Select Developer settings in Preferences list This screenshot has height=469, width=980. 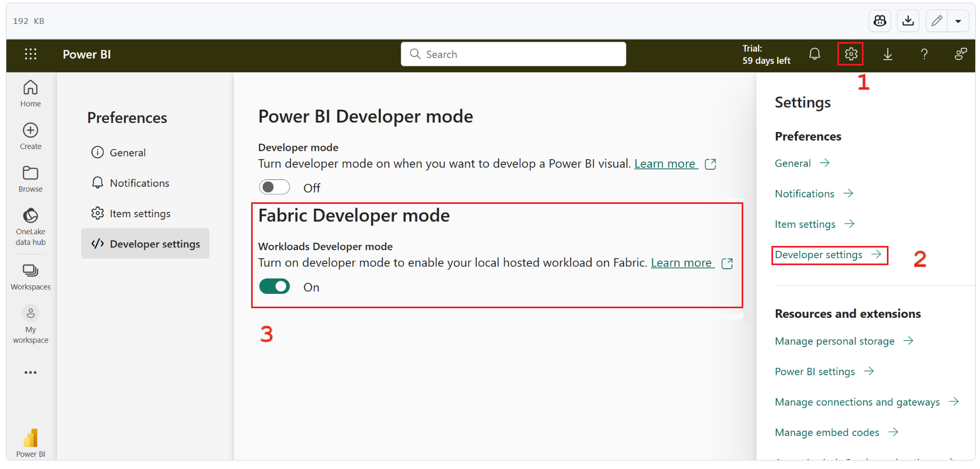[145, 244]
